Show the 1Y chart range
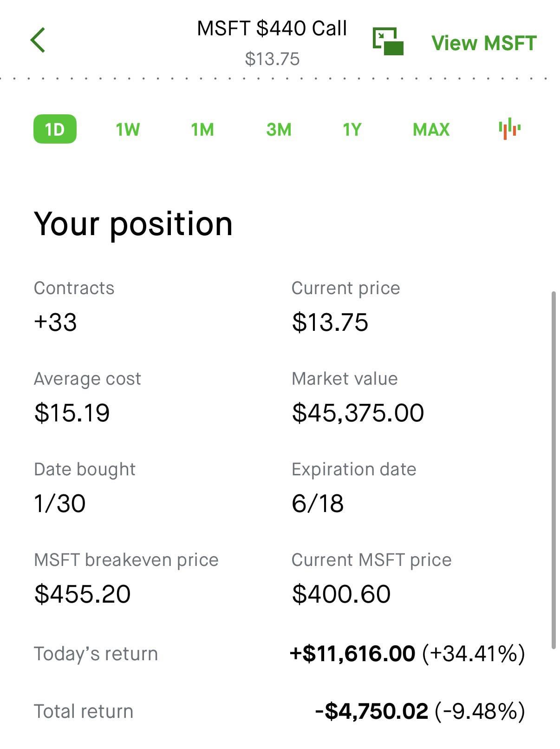 coord(352,129)
